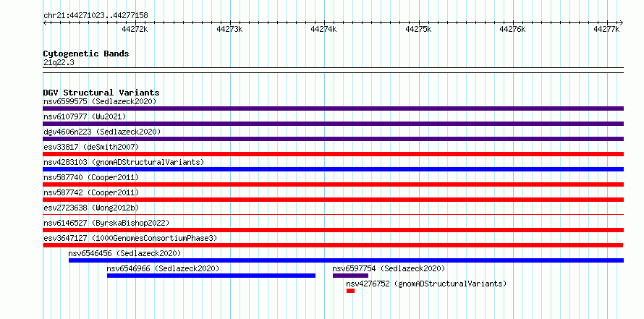
Task: Click the esv33817 (deSmith2007) label
Action: 91,147
